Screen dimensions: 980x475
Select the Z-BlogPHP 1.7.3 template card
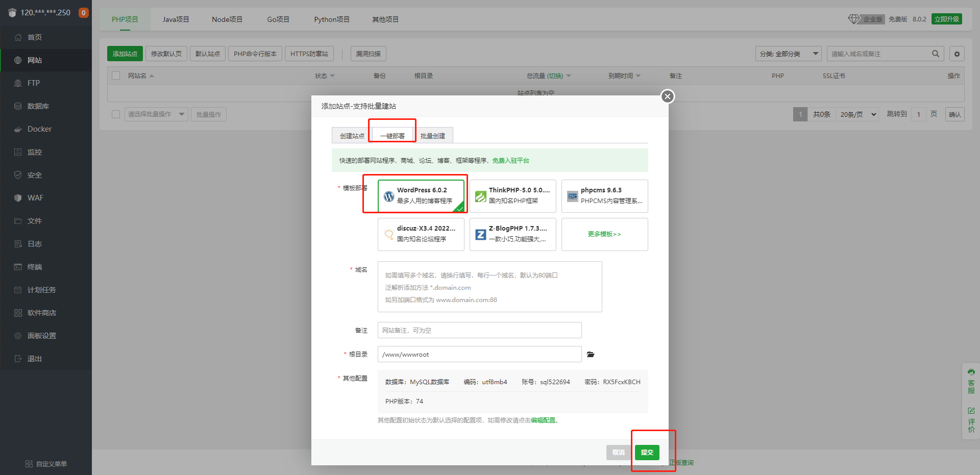(513, 235)
